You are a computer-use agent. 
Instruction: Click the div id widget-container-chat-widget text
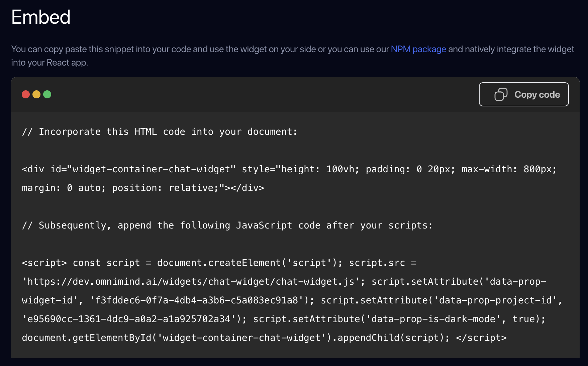129,169
